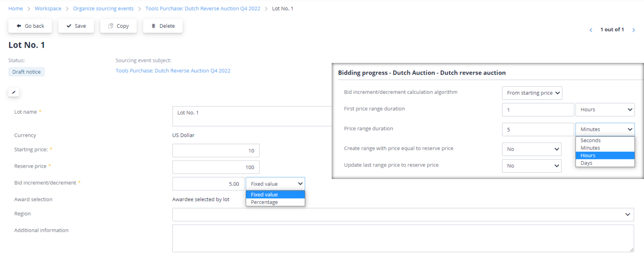Save the lot
This screenshot has width=644, height=257.
(x=76, y=26)
